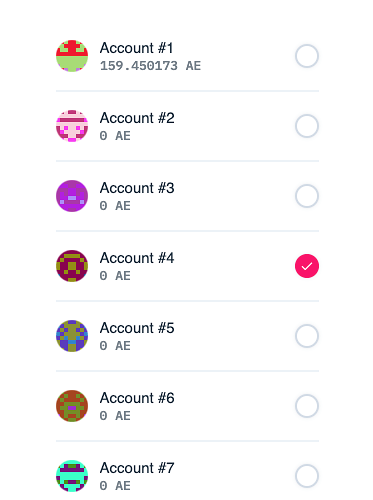Image resolution: width=373 pixels, height=500 pixels.
Task: Click the Account #7 name label
Action: 137,468
